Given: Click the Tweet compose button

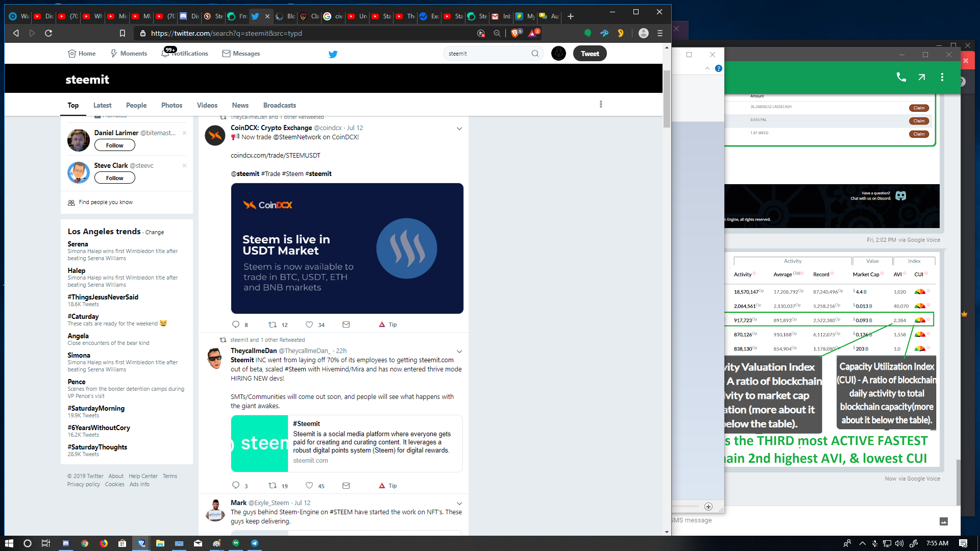Looking at the screenshot, I should tap(590, 54).
